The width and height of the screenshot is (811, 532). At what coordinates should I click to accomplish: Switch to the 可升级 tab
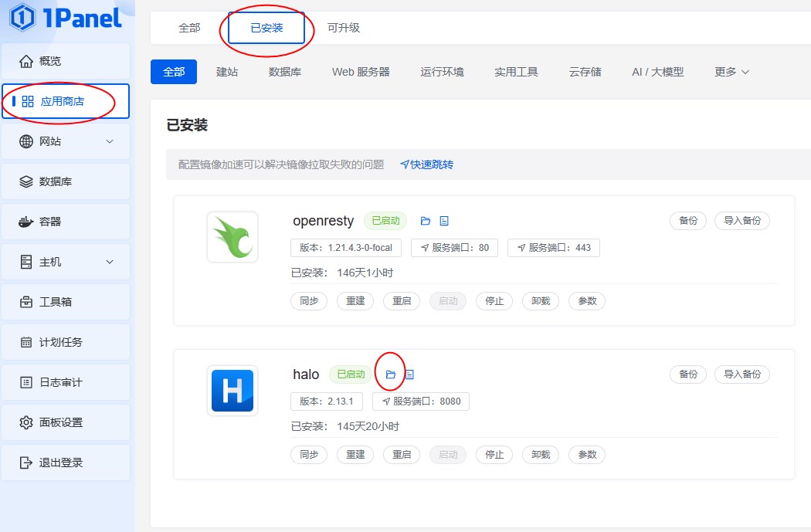pos(344,28)
